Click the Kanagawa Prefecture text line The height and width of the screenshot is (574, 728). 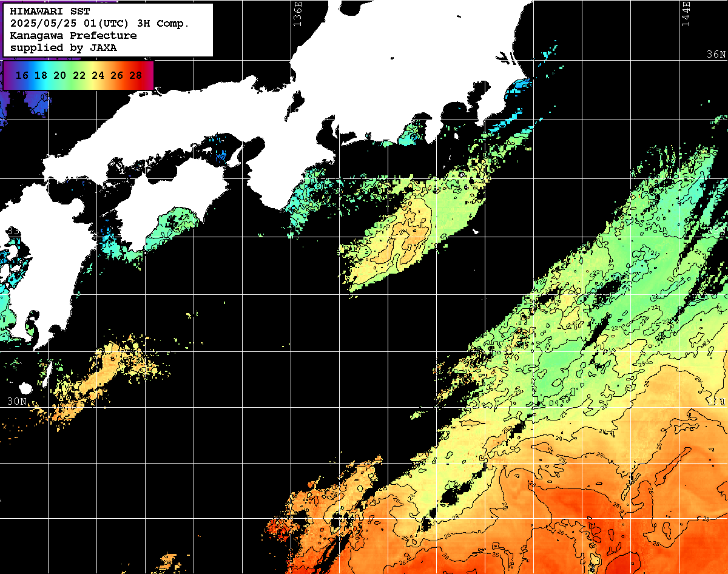coord(73,36)
